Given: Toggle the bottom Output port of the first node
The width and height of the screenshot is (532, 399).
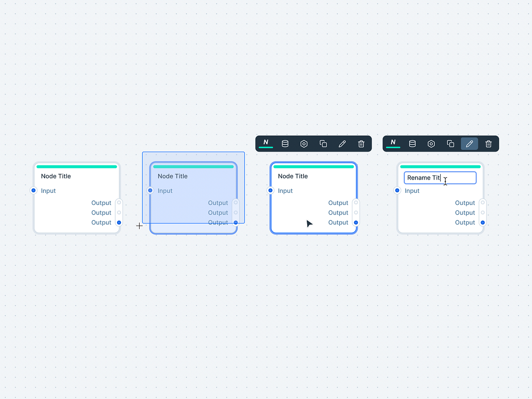Looking at the screenshot, I should [119, 223].
